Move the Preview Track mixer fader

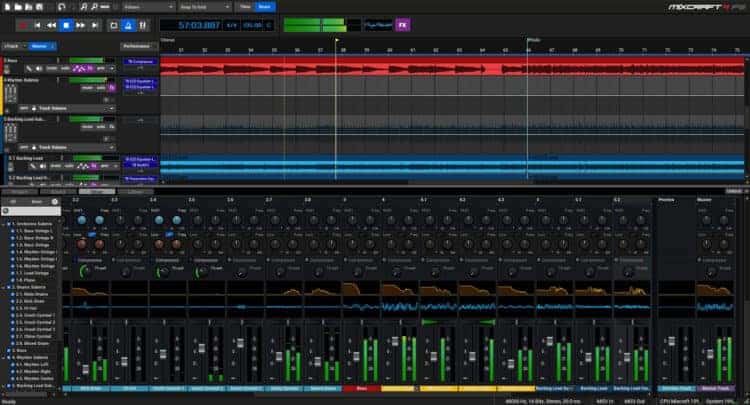pos(672,341)
